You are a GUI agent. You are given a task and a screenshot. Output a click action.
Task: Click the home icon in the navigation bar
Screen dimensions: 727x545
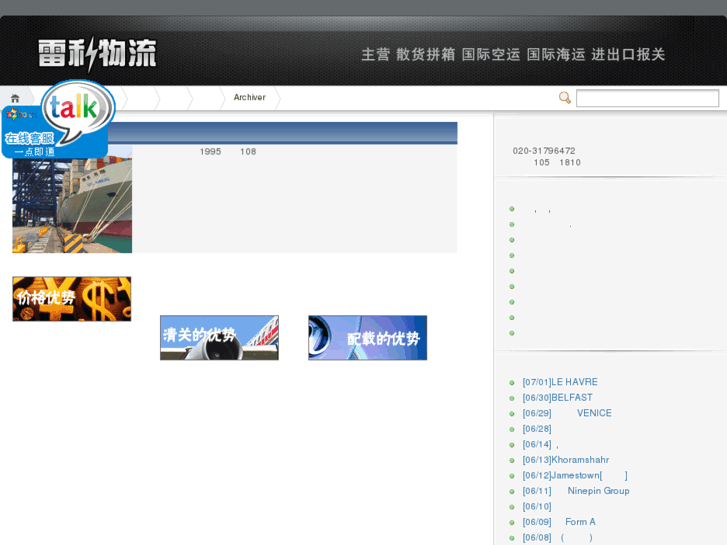[15, 98]
